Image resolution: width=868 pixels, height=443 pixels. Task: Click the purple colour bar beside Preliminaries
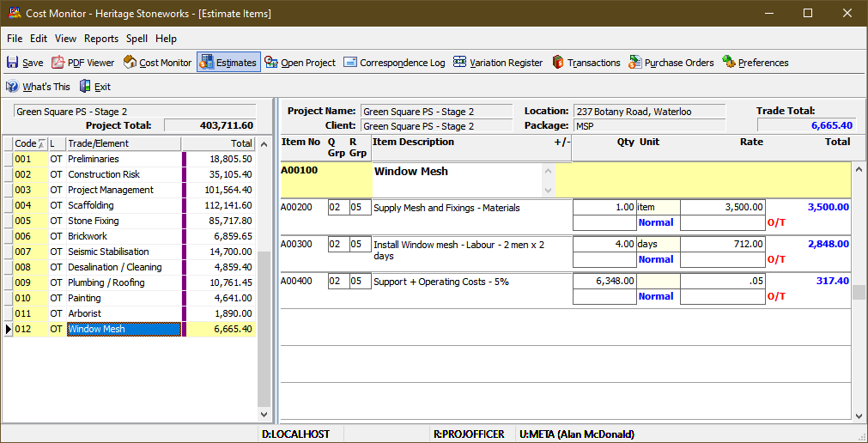(x=184, y=159)
